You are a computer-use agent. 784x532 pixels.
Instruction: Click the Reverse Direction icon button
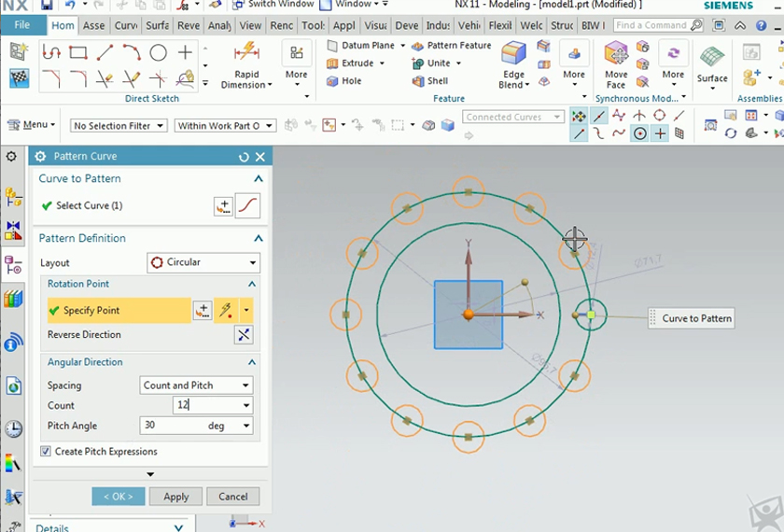[244, 335]
